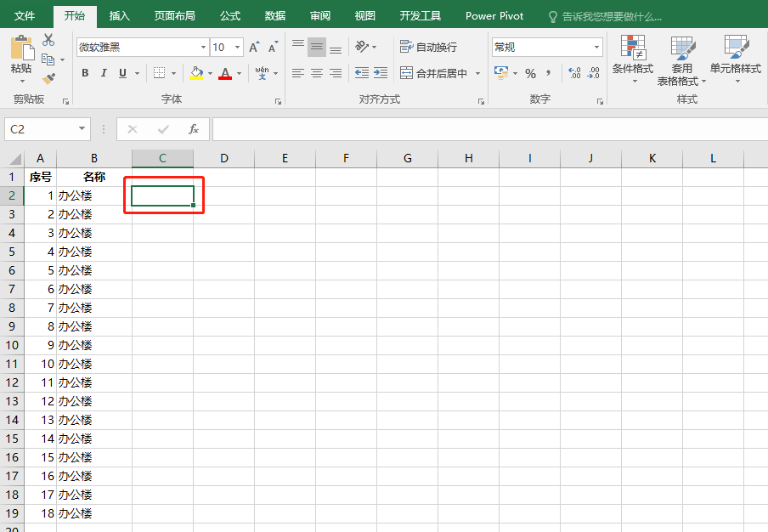Toggle Italic formatting
Screen dimensions: 768x532
(x=104, y=73)
